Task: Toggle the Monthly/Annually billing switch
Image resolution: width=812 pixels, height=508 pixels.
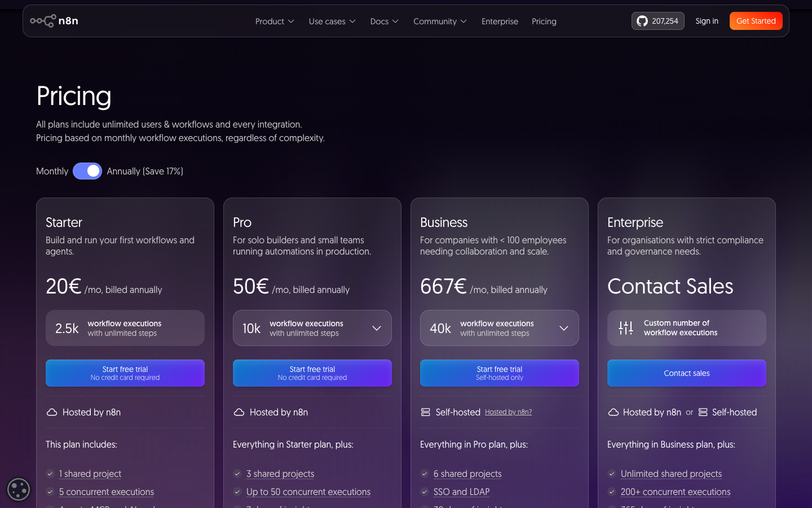Action: pos(87,171)
